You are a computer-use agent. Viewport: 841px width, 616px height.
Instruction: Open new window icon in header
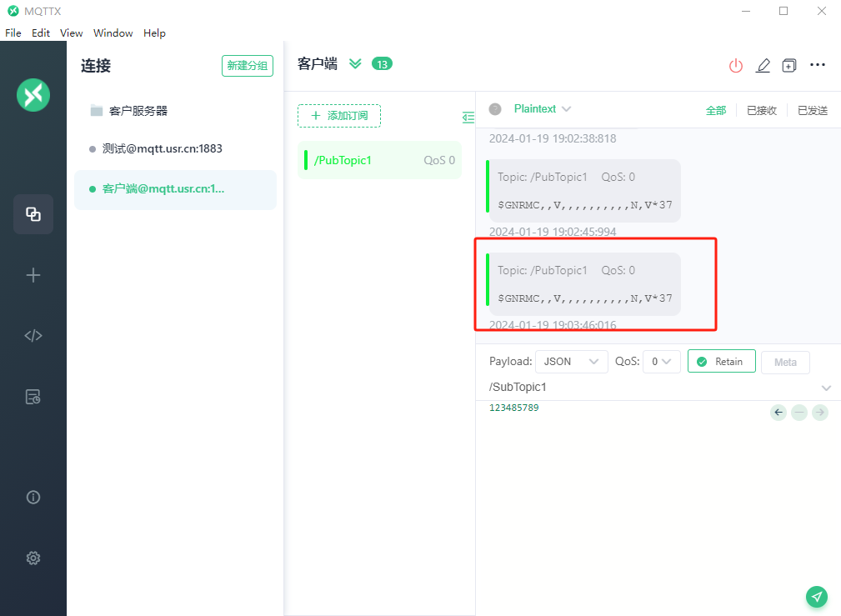pyautogui.click(x=789, y=66)
